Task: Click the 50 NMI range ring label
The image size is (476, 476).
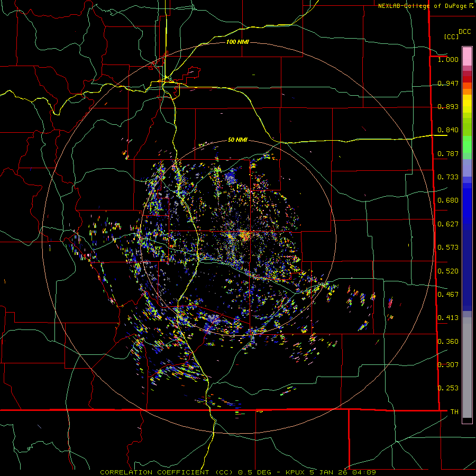Action: coord(237,140)
